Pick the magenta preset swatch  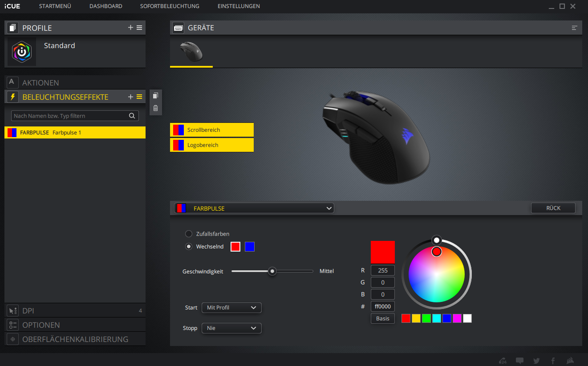[457, 318]
